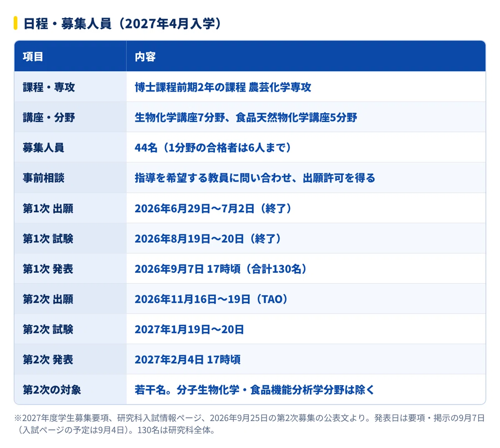The height and width of the screenshot is (448, 500).
Task: Select the 募集人員 row label
Action: [43, 147]
